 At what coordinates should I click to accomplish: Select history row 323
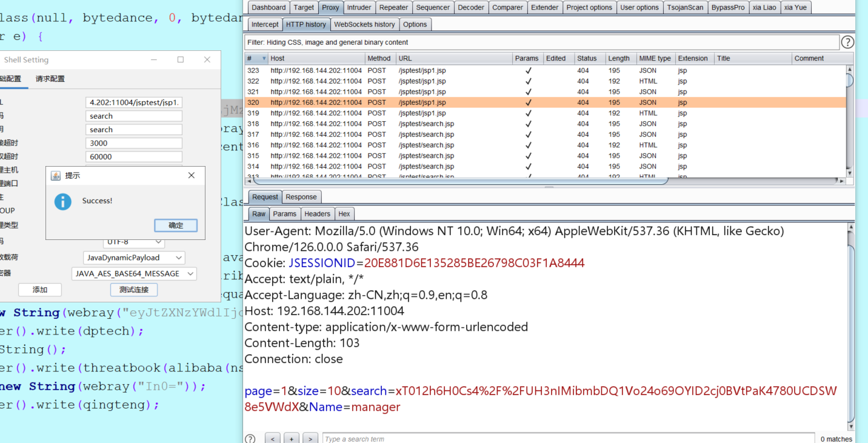(x=545, y=70)
